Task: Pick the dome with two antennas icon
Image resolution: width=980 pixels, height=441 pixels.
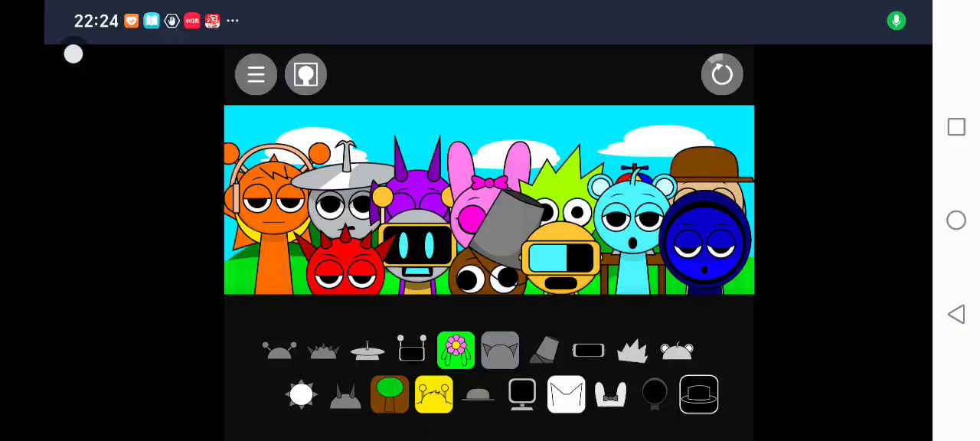Action: [279, 351]
